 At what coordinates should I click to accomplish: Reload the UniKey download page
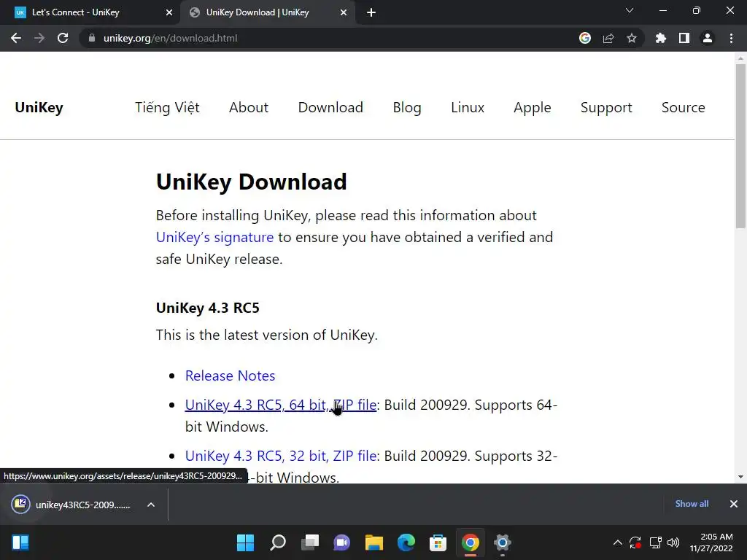[x=63, y=38]
